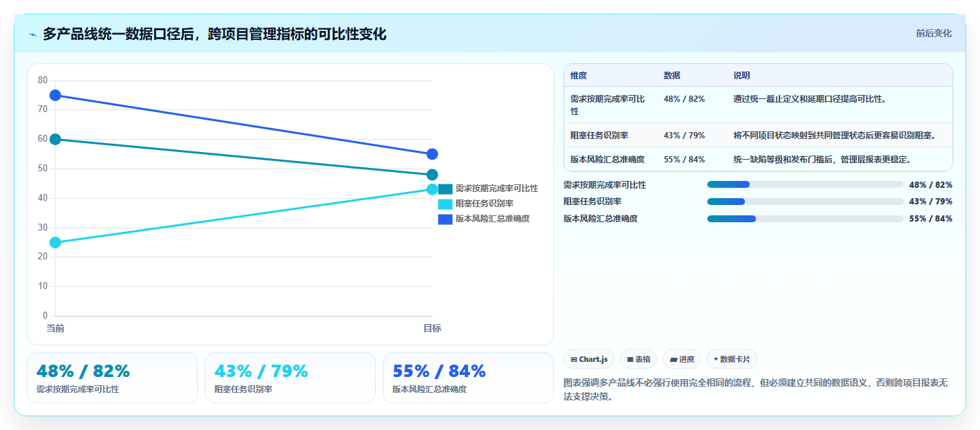Click the 前后变化 label in the header

point(933,33)
